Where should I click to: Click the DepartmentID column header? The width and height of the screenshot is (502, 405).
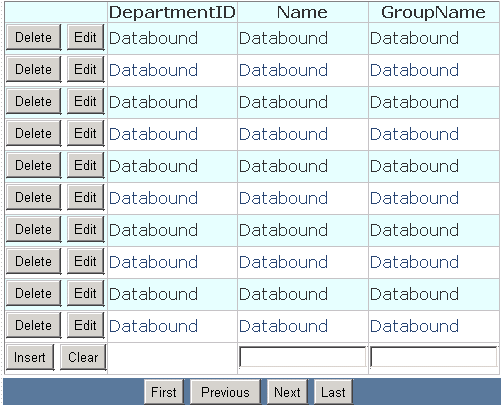tap(172, 12)
